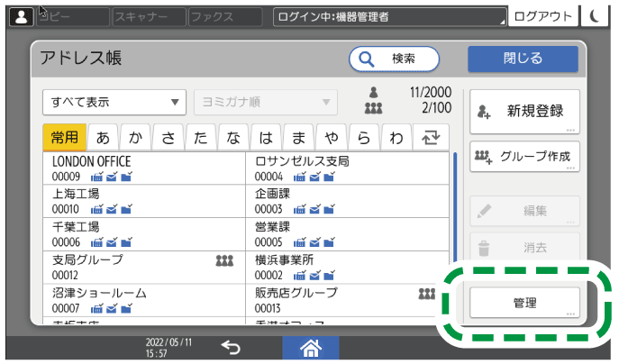The image size is (619, 364).
Task: Select the 上海工場 entry
Action: pyautogui.click(x=144, y=201)
